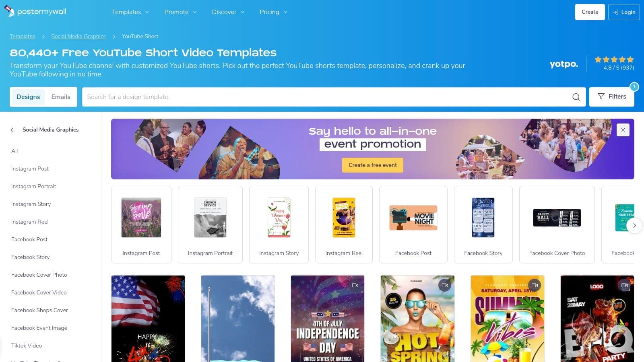This screenshot has height=362, width=644.
Task: Open the Movie Night Facebook Post thumbnail
Action: [x=413, y=218]
